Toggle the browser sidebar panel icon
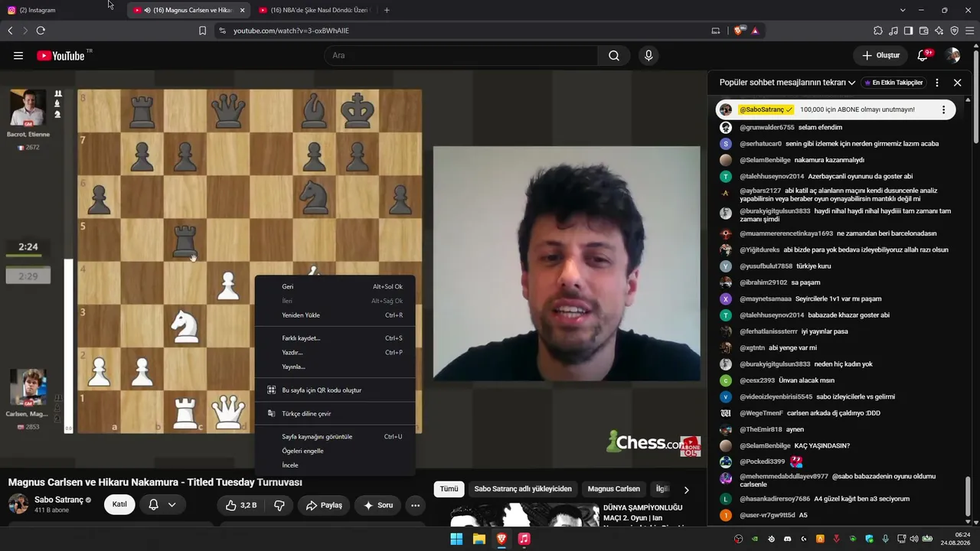Screen dimensions: 980x551 pos(908,31)
